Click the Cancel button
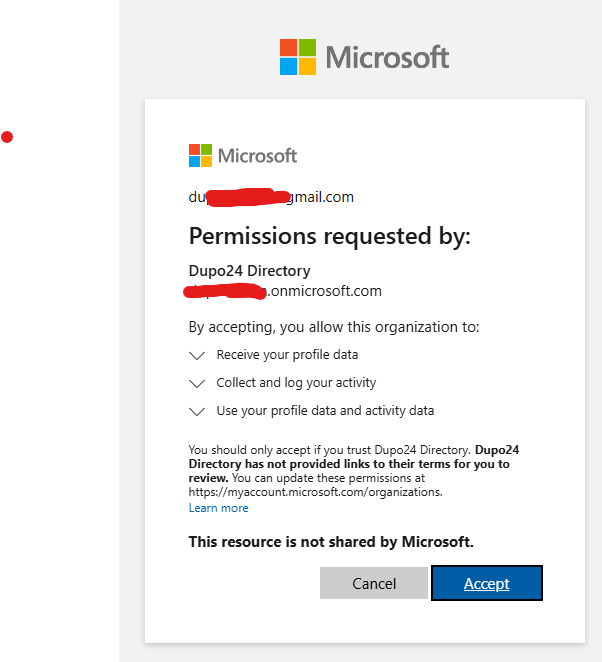Image resolution: width=602 pixels, height=662 pixels. point(374,583)
